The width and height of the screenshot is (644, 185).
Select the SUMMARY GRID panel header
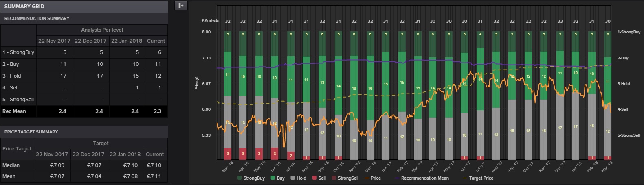(x=84, y=6)
